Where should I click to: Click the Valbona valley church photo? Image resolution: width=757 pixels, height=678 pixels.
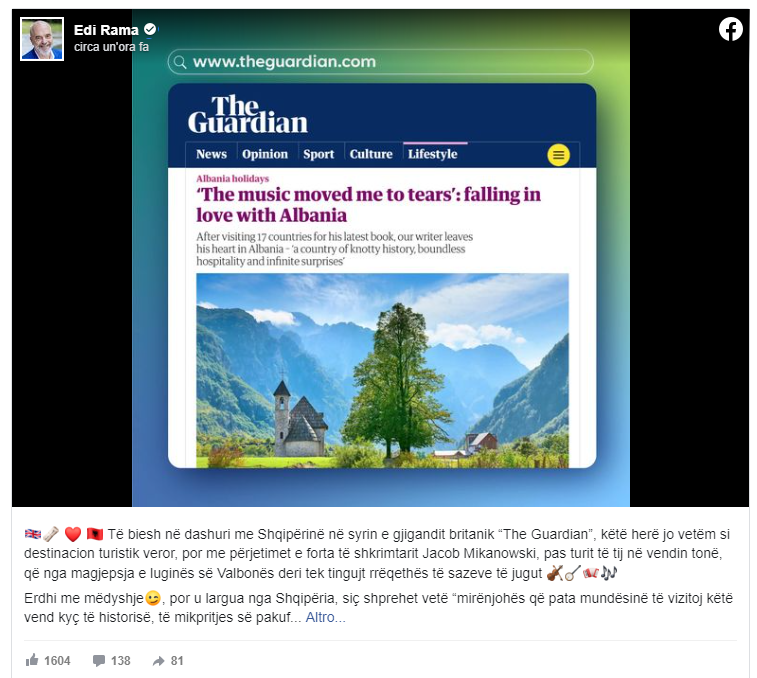coord(382,370)
